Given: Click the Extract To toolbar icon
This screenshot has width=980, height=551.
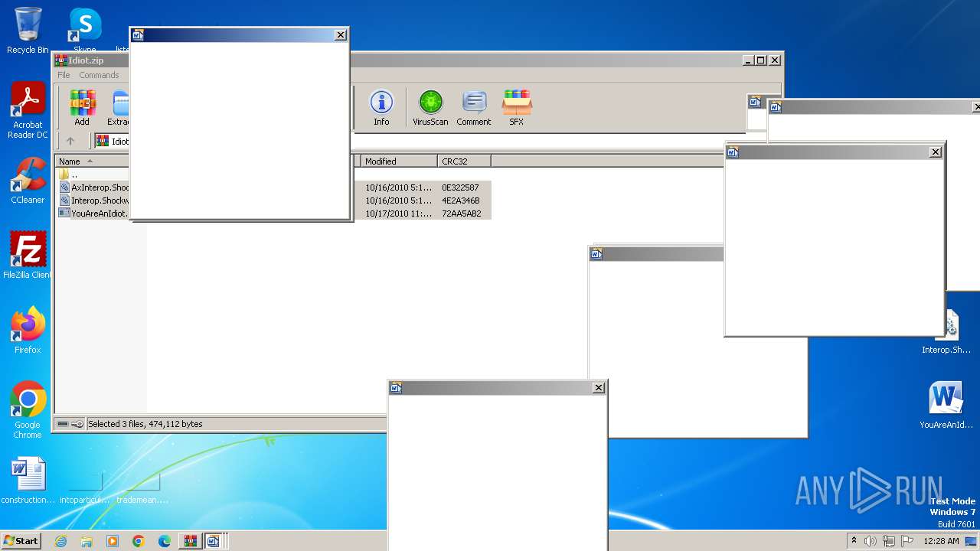Looking at the screenshot, I should click(119, 108).
